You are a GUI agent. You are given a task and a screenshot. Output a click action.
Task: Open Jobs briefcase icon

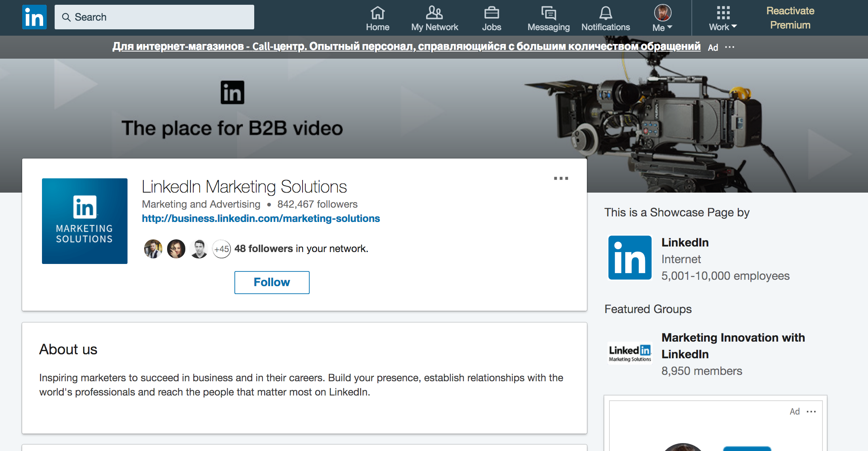(491, 13)
